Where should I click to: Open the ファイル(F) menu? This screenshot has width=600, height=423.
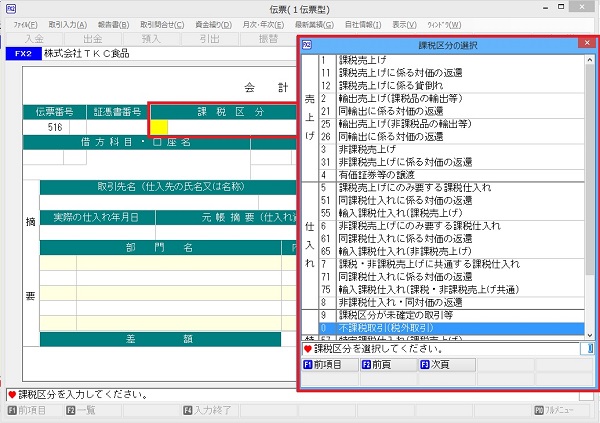click(25, 25)
